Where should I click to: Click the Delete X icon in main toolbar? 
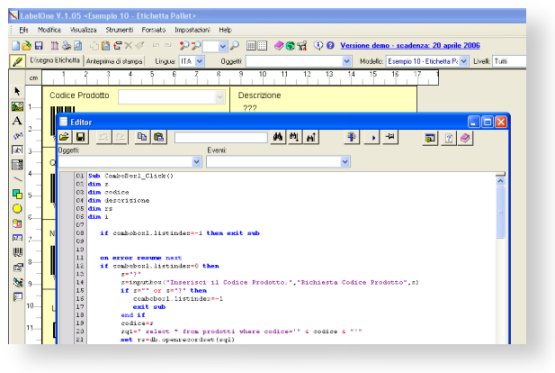pyautogui.click(x=128, y=46)
